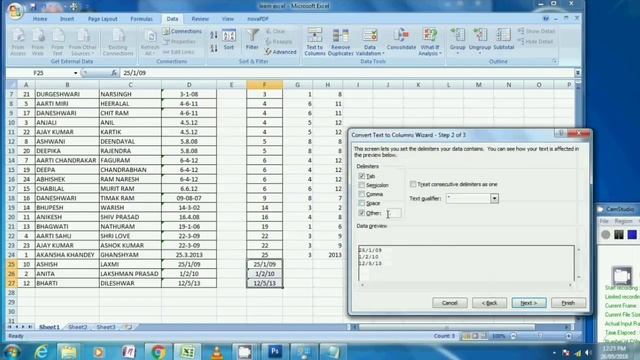Expand What-If Analysis menu

(440, 53)
